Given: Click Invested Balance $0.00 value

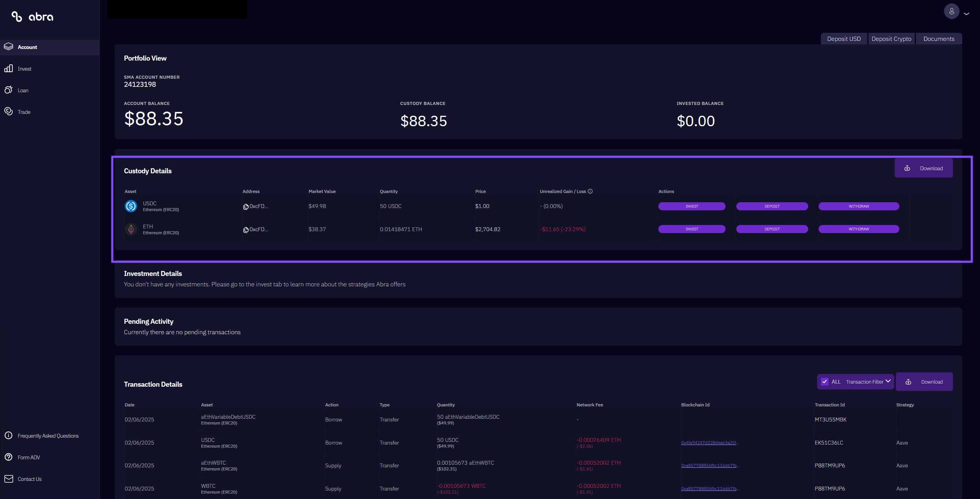Looking at the screenshot, I should (x=695, y=121).
